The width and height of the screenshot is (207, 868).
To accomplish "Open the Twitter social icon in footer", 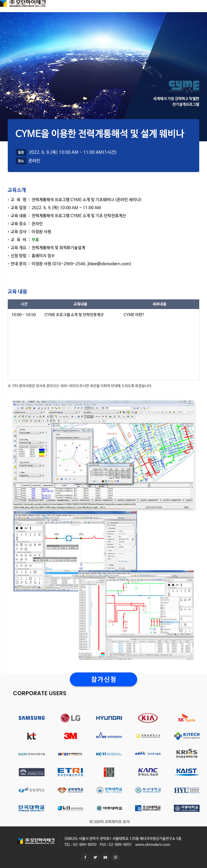I will pyautogui.click(x=95, y=857).
